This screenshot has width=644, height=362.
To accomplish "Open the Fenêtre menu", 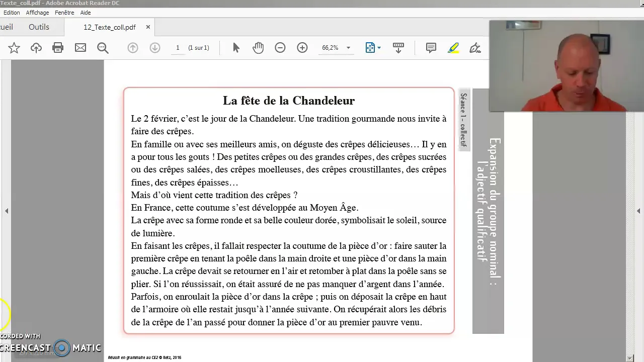I will 64,13.
